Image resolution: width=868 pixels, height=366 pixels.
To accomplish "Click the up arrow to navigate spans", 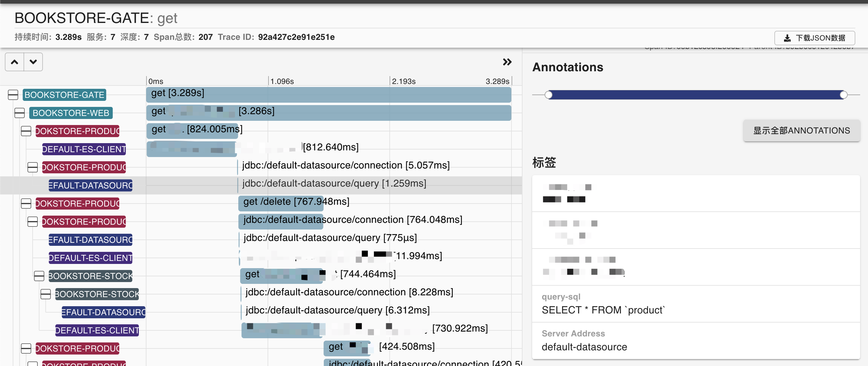I will coord(14,62).
